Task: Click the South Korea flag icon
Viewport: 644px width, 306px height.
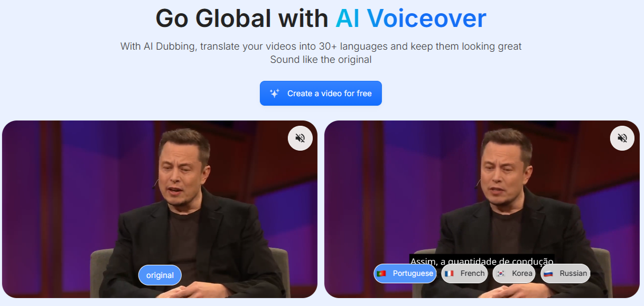Action: [x=501, y=273]
